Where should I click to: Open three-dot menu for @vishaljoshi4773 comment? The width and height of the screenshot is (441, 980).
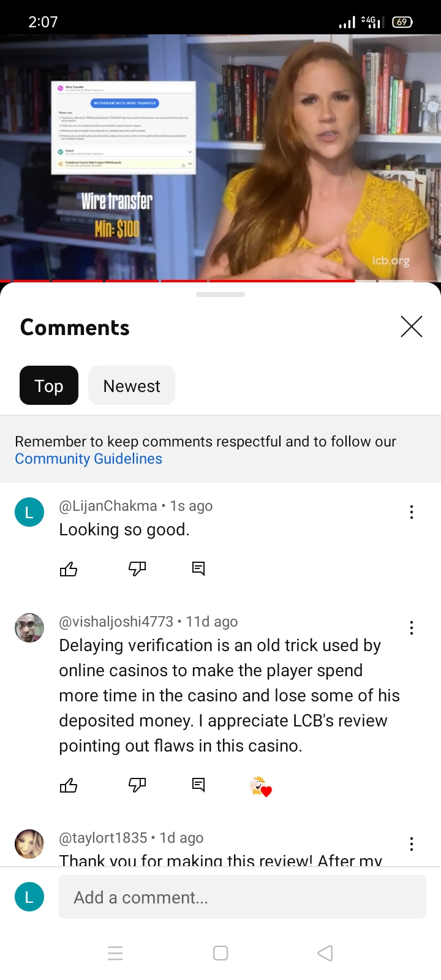(412, 628)
